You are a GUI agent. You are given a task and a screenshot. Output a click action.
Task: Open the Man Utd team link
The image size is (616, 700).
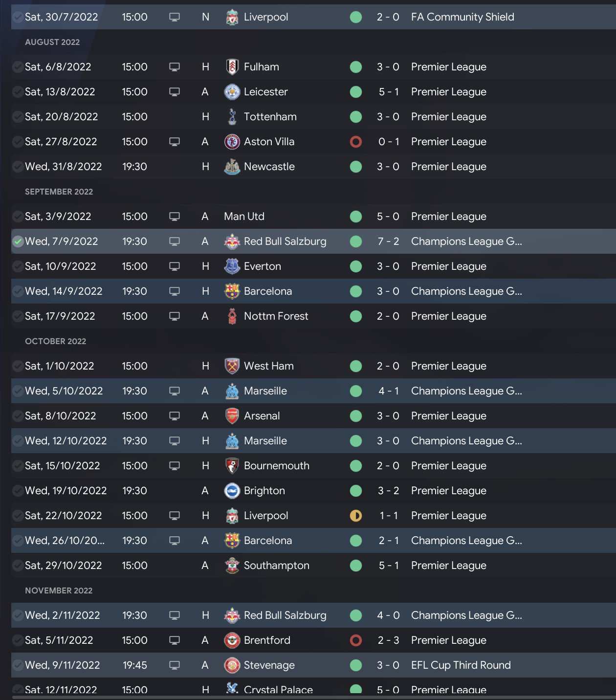[x=244, y=217]
